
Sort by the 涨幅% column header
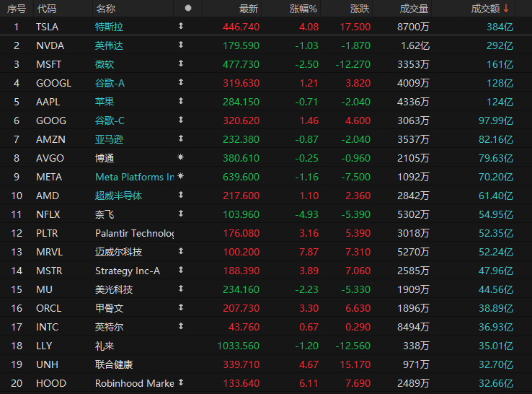pyautogui.click(x=303, y=9)
